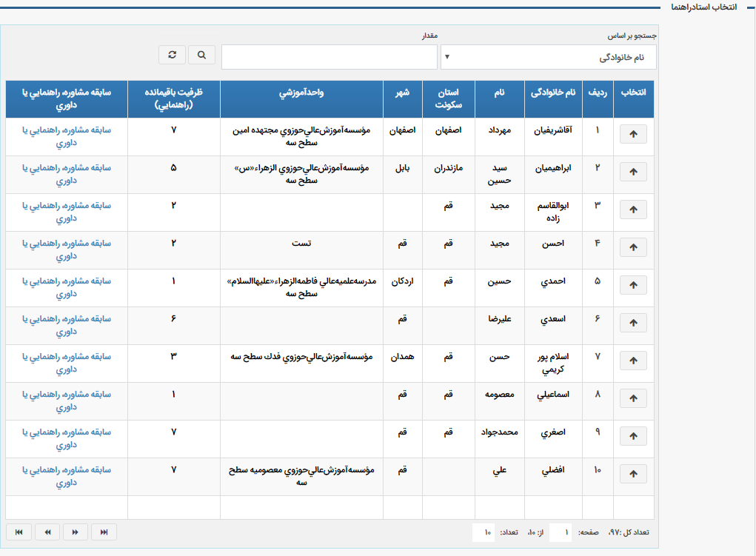Image resolution: width=756 pixels, height=556 pixels.
Task: Sort by شهر column header
Action: tap(403, 99)
